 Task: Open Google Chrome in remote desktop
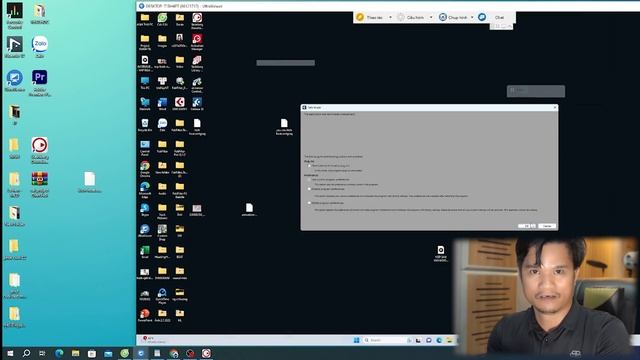(145, 166)
